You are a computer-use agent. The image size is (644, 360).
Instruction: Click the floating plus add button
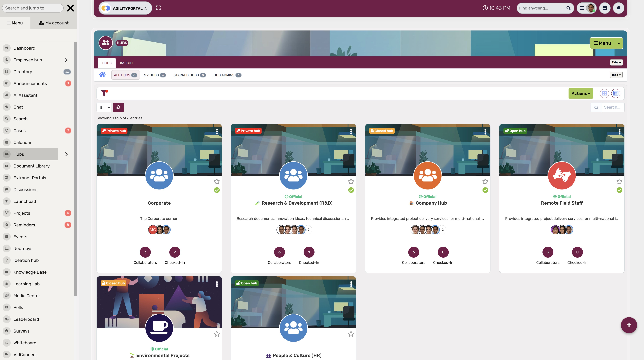point(629,325)
